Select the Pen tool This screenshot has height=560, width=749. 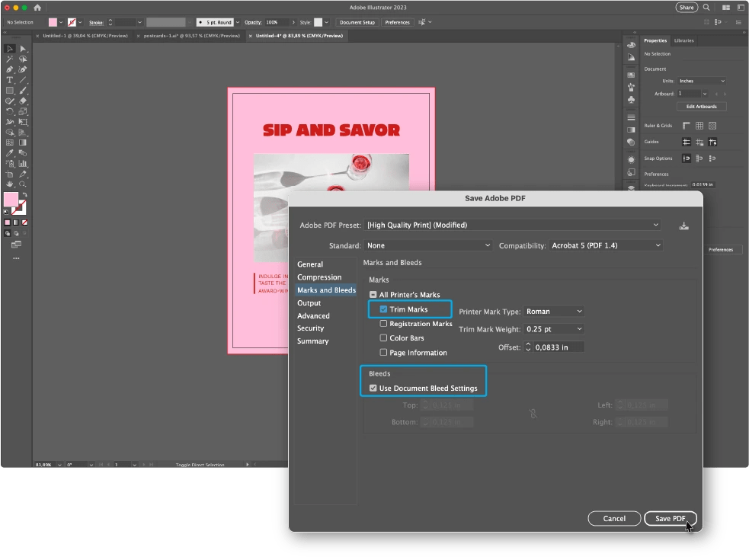(10, 70)
